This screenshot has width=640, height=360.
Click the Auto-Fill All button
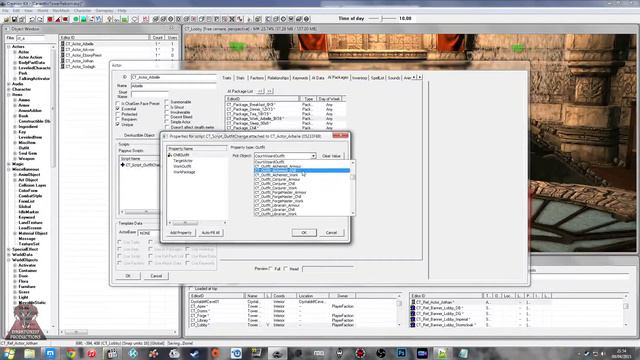click(211, 233)
